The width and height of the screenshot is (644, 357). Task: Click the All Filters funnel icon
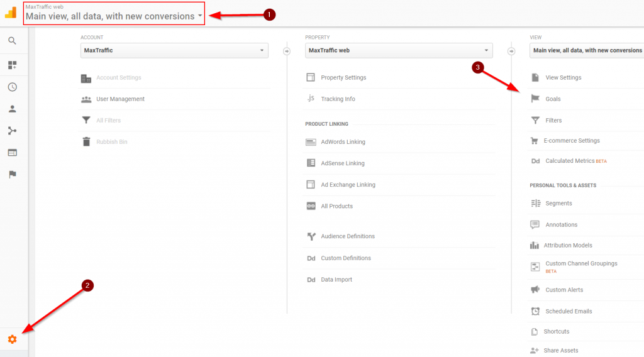point(86,120)
